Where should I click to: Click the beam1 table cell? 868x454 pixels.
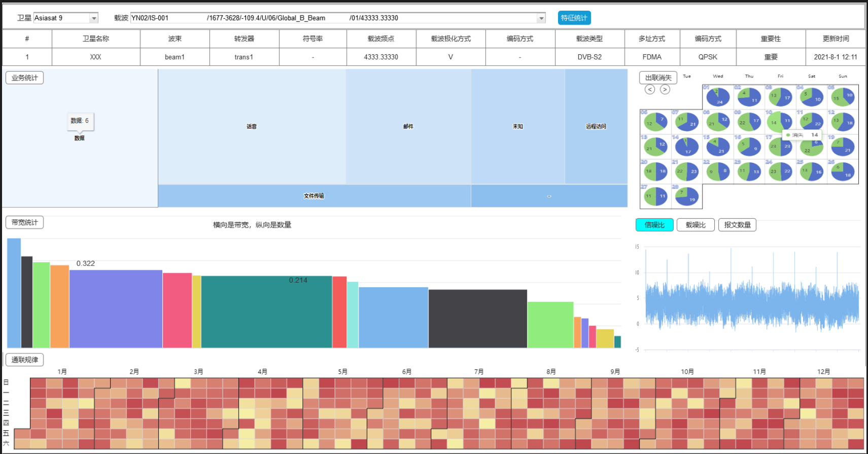click(175, 57)
